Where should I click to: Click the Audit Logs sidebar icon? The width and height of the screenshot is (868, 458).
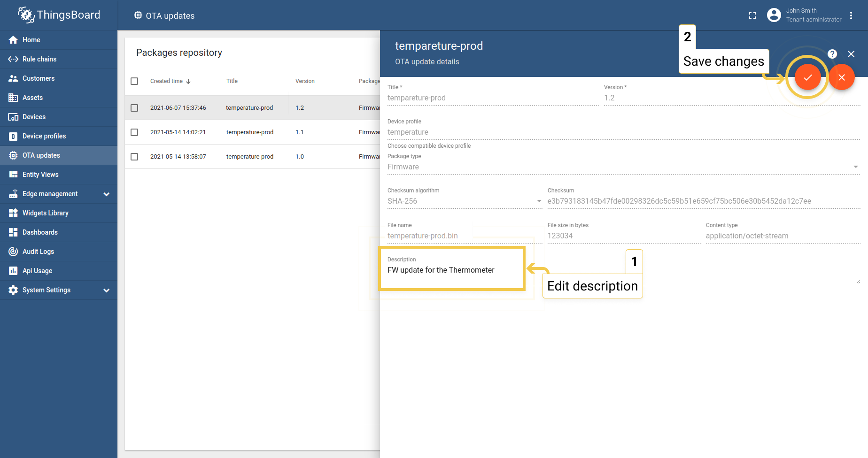point(13,252)
